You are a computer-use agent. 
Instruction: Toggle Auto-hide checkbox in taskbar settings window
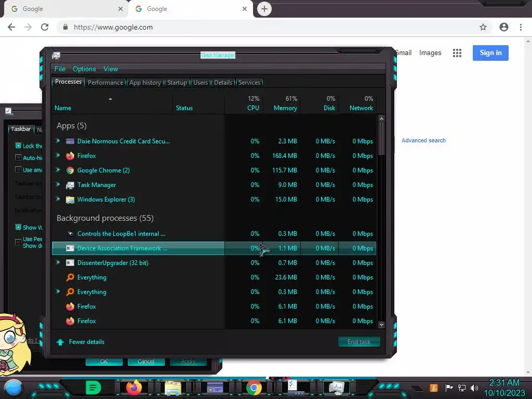(18, 157)
